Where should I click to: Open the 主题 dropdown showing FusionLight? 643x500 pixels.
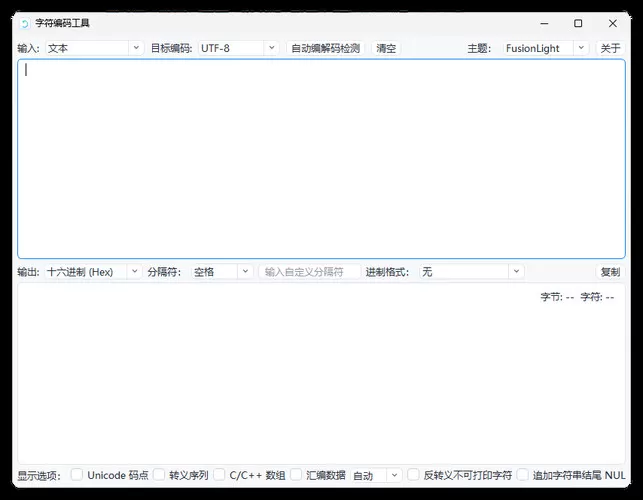pyautogui.click(x=545, y=48)
